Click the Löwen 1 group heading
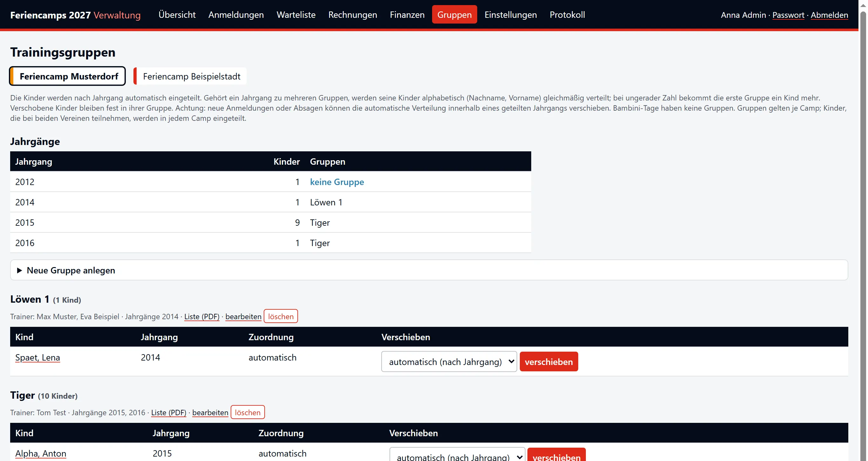 coord(45,299)
